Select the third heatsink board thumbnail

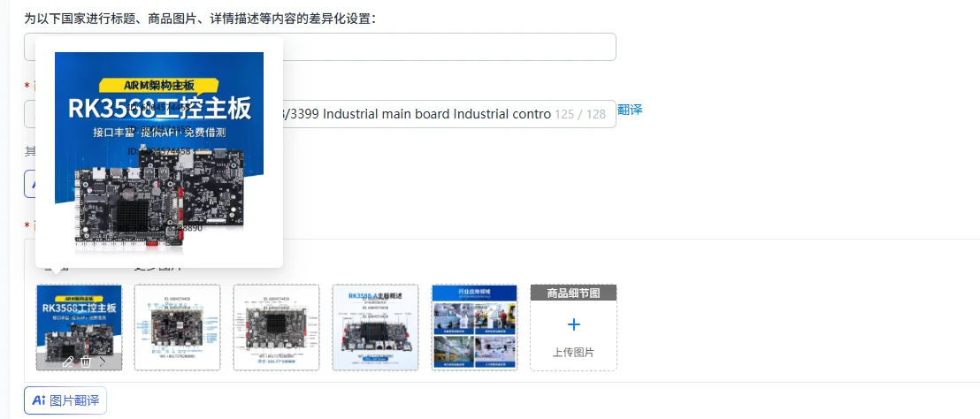click(x=276, y=327)
